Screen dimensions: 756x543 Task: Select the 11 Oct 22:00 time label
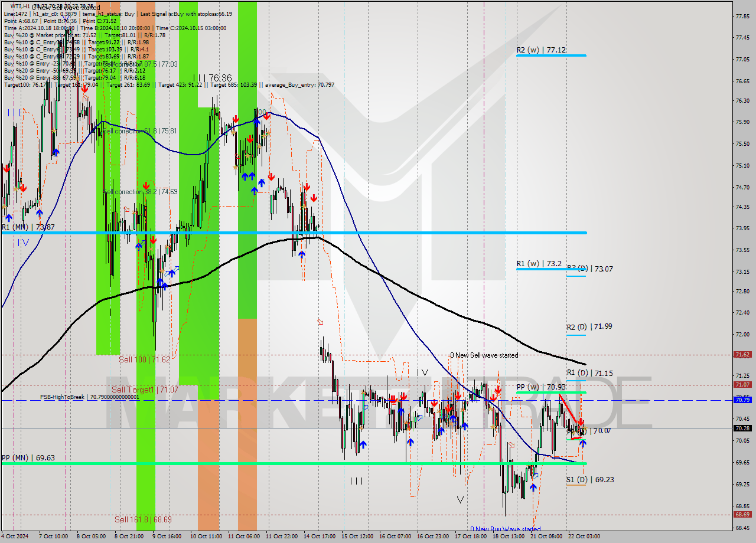click(281, 537)
